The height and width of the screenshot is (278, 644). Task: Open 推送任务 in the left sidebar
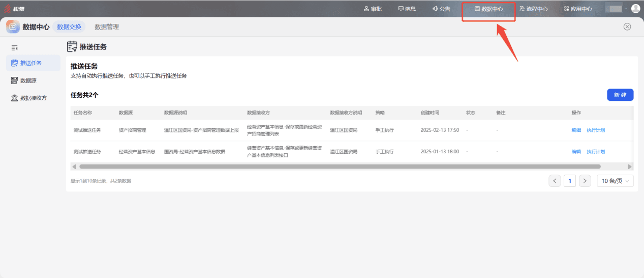[33, 63]
